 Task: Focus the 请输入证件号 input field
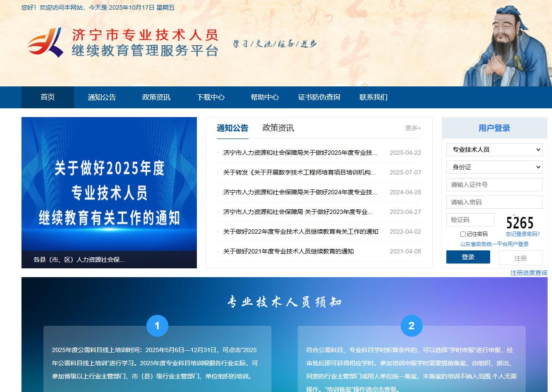pos(494,185)
